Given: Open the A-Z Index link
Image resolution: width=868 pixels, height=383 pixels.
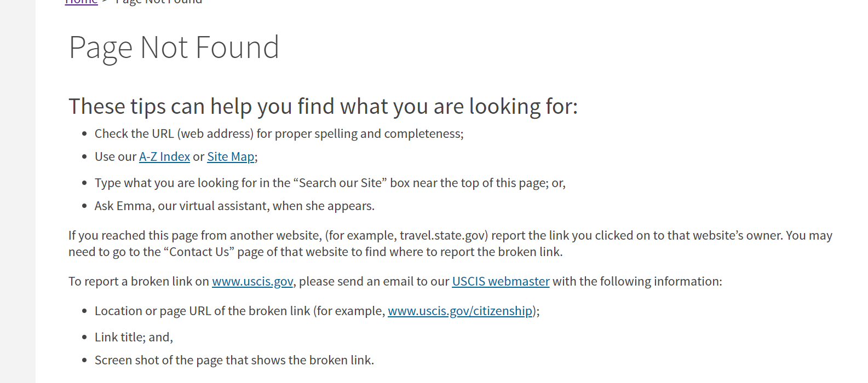Looking at the screenshot, I should [x=164, y=157].
